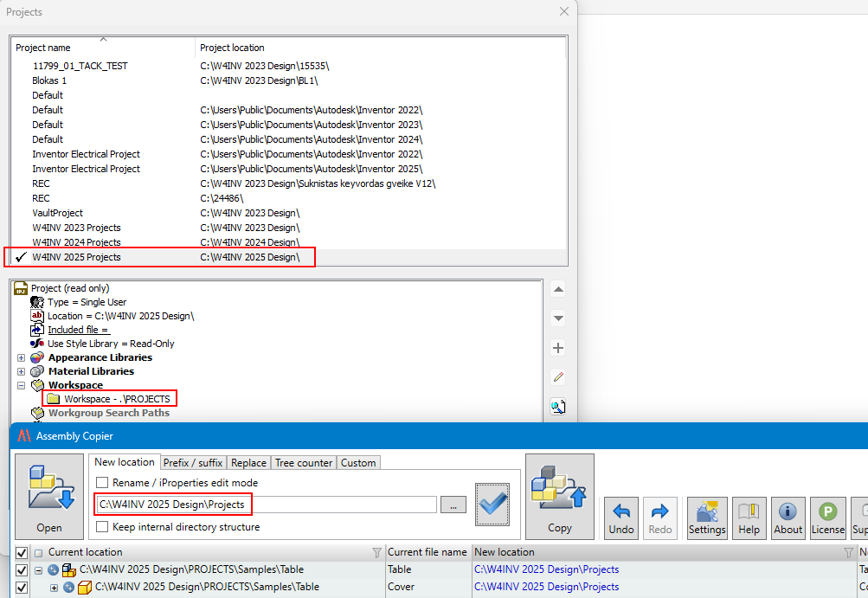This screenshot has height=598, width=868.
Task: Select Inventor Electrical Project for Inventor 2025
Action: pos(288,169)
